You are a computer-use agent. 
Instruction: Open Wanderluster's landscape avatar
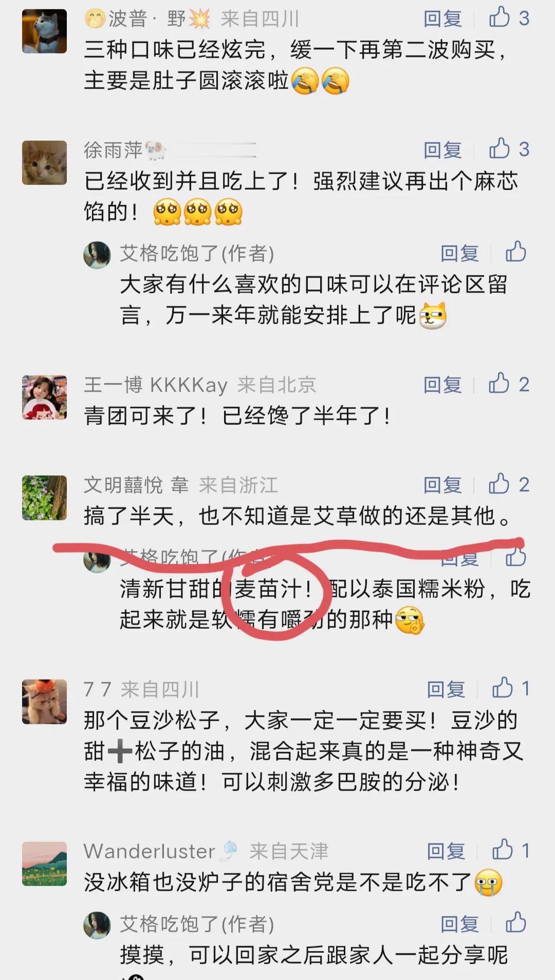[x=45, y=863]
